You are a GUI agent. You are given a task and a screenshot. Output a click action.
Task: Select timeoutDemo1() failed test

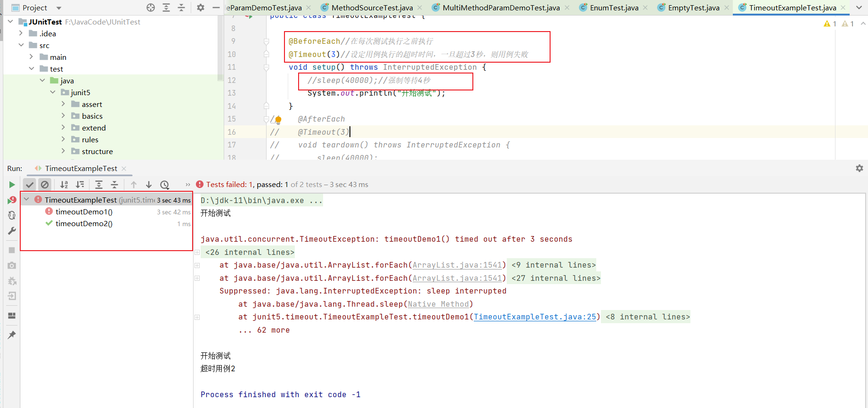pyautogui.click(x=84, y=212)
